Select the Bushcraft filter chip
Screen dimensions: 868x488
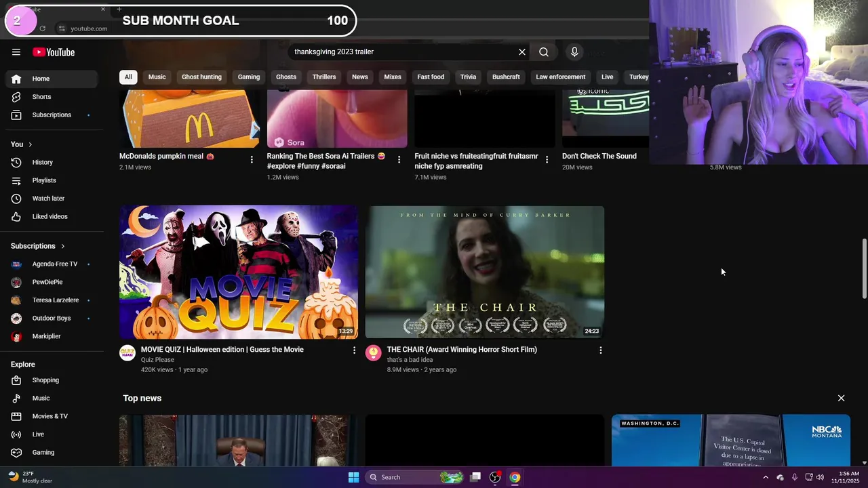click(506, 77)
